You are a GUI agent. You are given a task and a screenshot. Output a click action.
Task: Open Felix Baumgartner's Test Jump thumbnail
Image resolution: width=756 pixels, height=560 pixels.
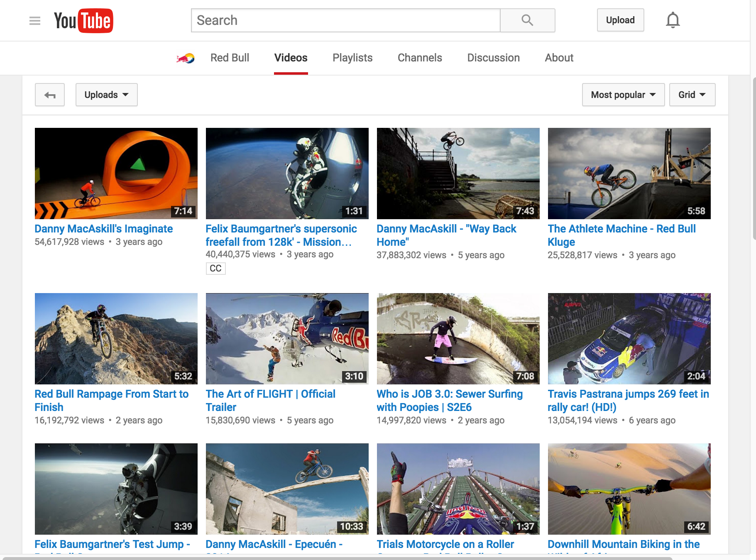[x=116, y=489]
